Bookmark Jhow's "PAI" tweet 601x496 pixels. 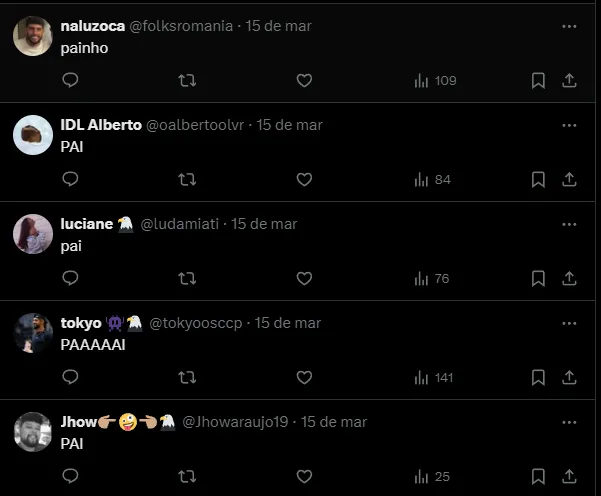[x=538, y=476]
